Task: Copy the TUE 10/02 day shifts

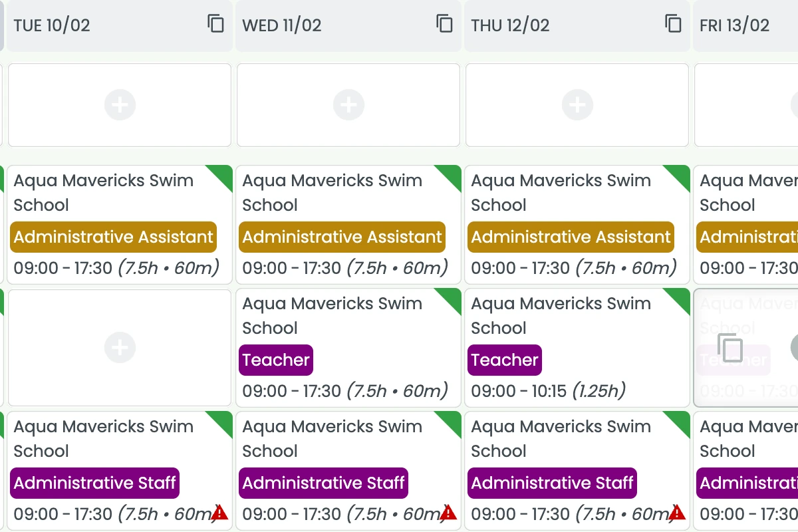Action: pyautogui.click(x=215, y=24)
